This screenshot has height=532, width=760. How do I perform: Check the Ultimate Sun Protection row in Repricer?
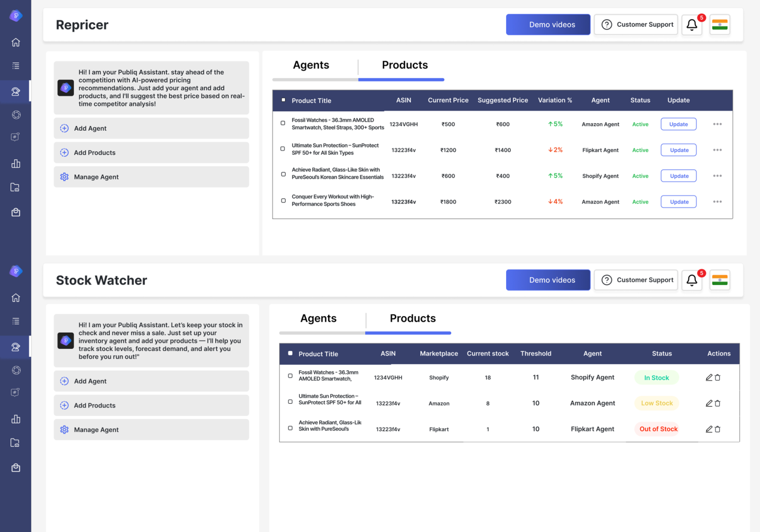coord(283,148)
